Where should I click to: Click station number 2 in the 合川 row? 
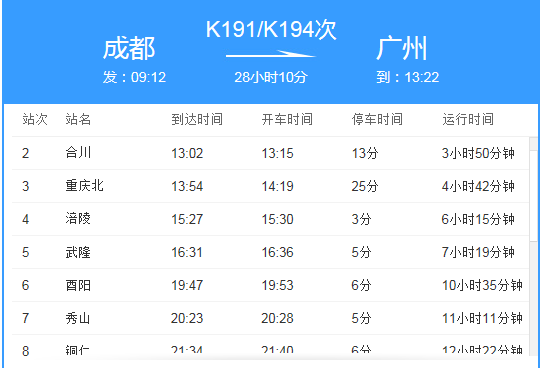click(x=26, y=153)
